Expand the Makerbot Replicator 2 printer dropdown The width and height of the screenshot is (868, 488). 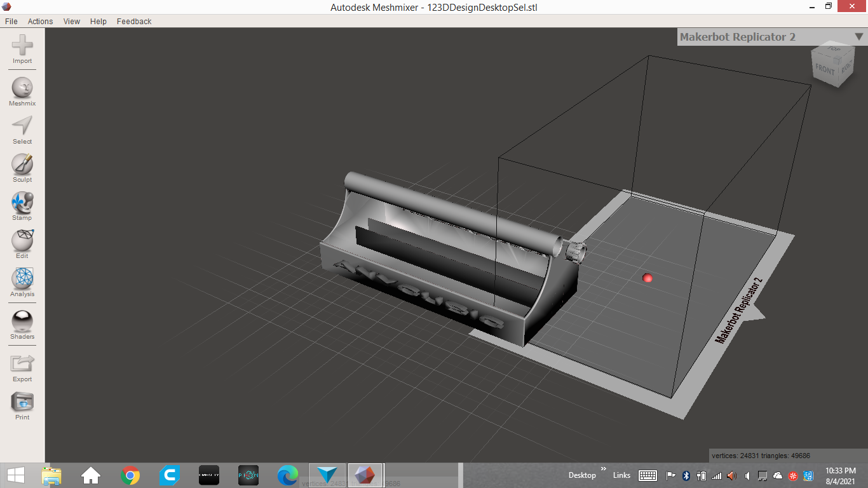(x=858, y=37)
